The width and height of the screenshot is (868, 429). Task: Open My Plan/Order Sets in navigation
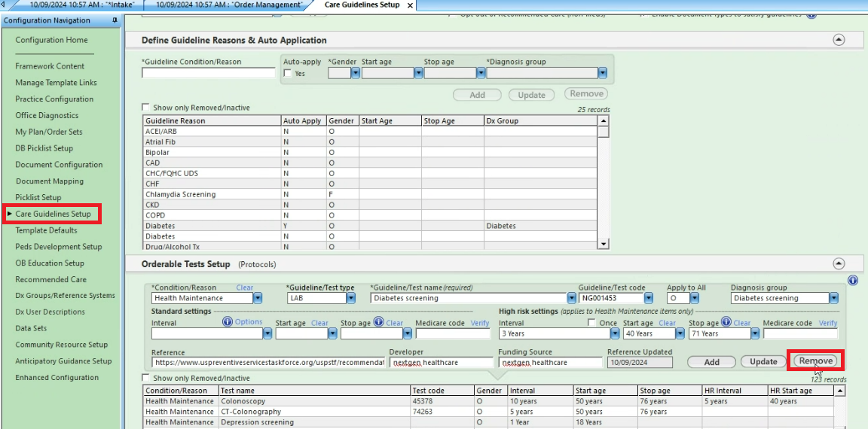pyautogui.click(x=49, y=132)
